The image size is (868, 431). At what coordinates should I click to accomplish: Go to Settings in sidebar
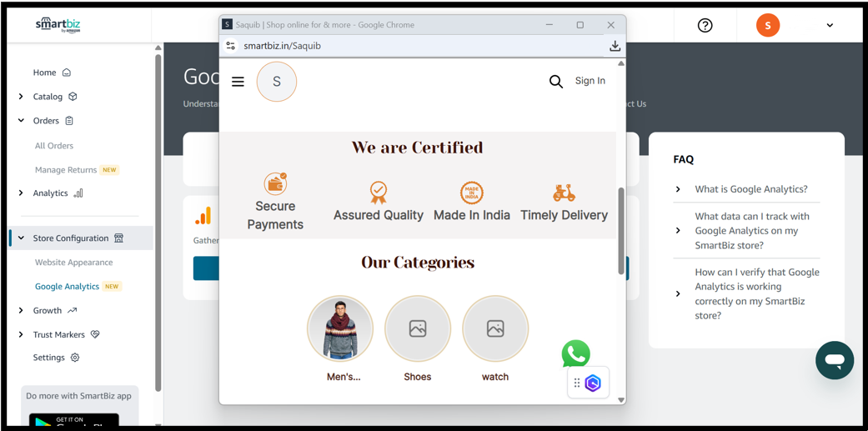(x=48, y=358)
